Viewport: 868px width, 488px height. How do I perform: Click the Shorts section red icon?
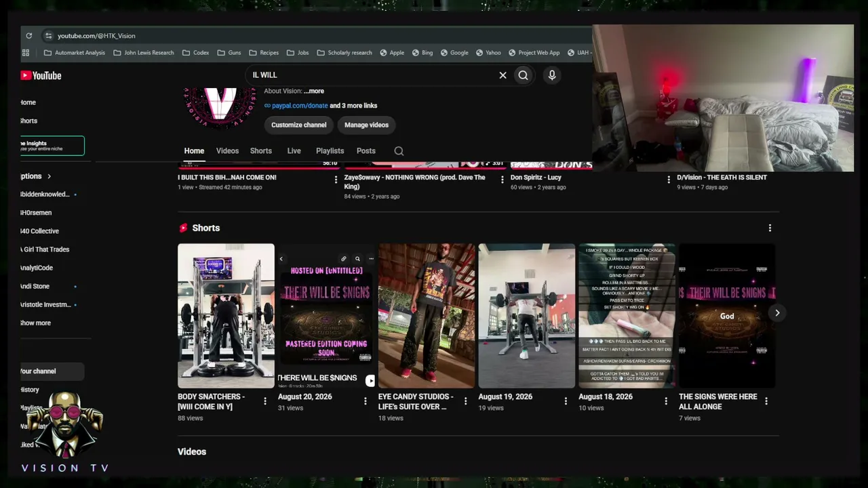tap(182, 228)
